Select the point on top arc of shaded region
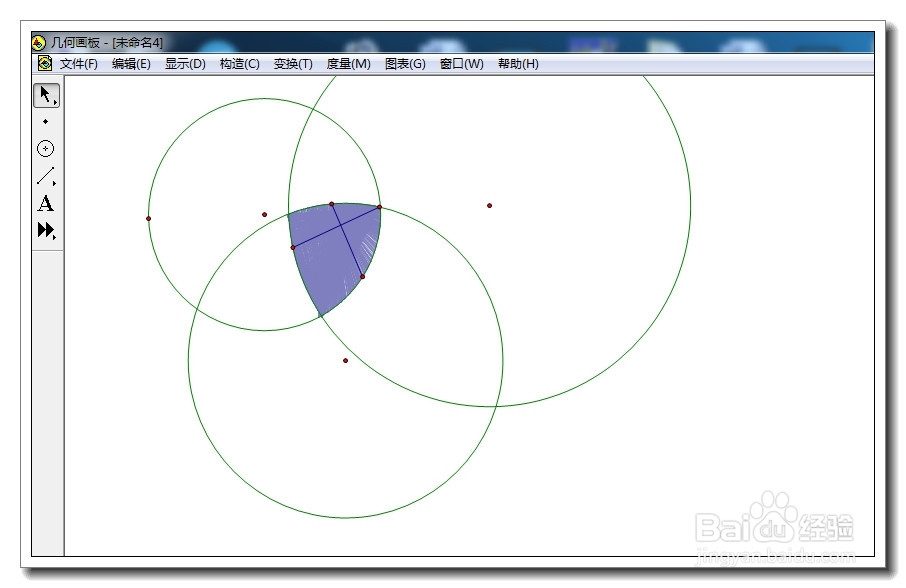The image size is (906, 588). pyautogui.click(x=332, y=204)
